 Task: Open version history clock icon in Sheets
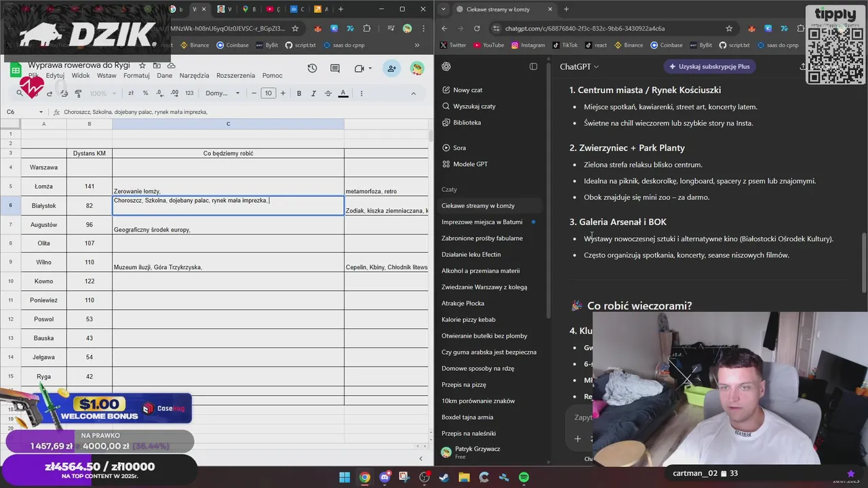coord(312,68)
